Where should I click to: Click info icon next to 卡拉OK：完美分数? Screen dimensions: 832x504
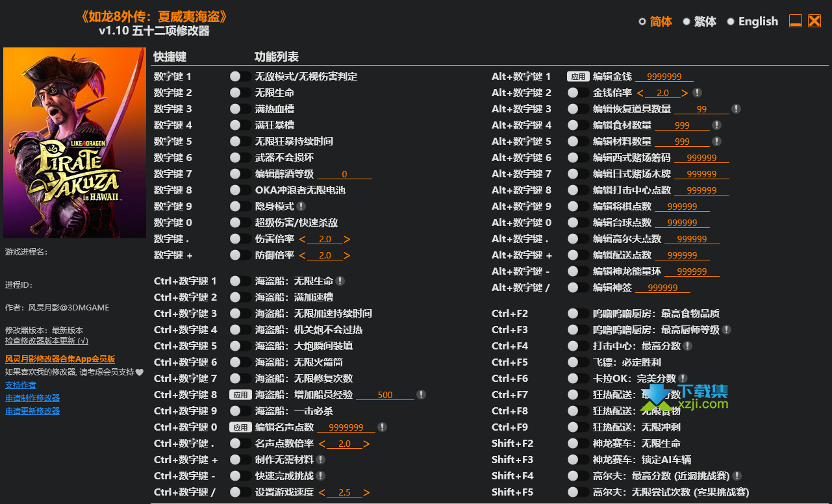coord(683,379)
